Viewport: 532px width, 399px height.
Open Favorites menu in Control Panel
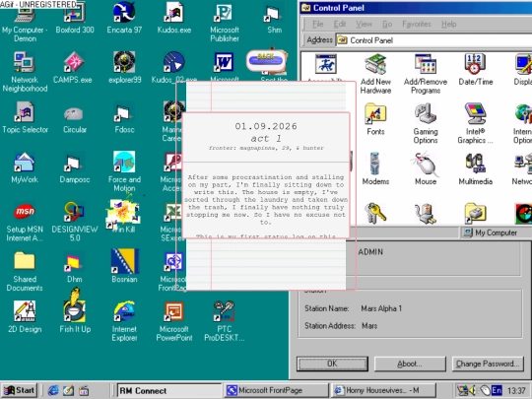coord(417,24)
